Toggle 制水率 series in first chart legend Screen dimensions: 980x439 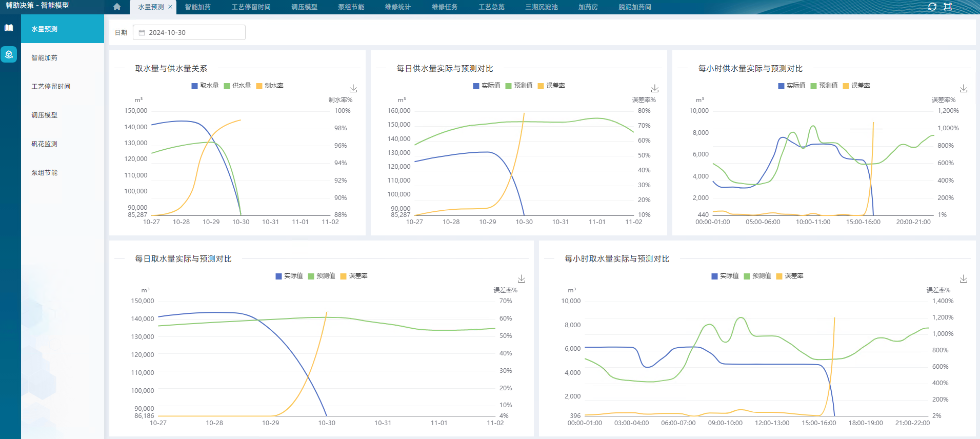click(x=270, y=86)
